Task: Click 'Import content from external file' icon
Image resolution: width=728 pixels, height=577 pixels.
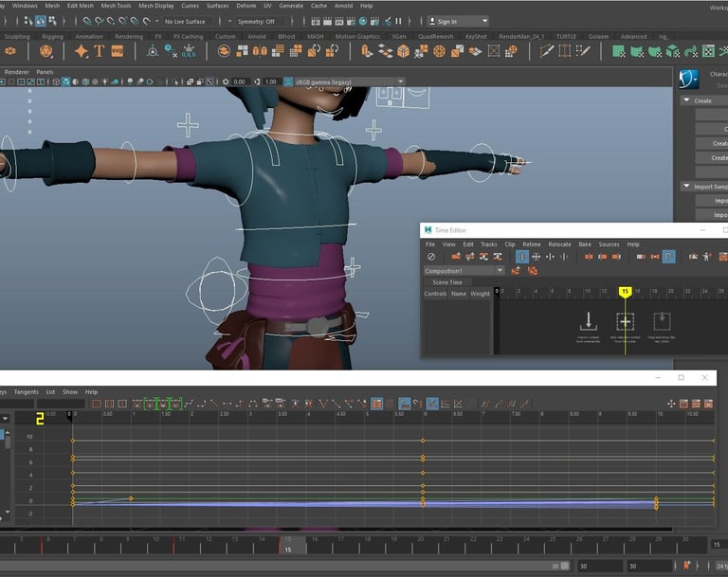Action: [588, 321]
